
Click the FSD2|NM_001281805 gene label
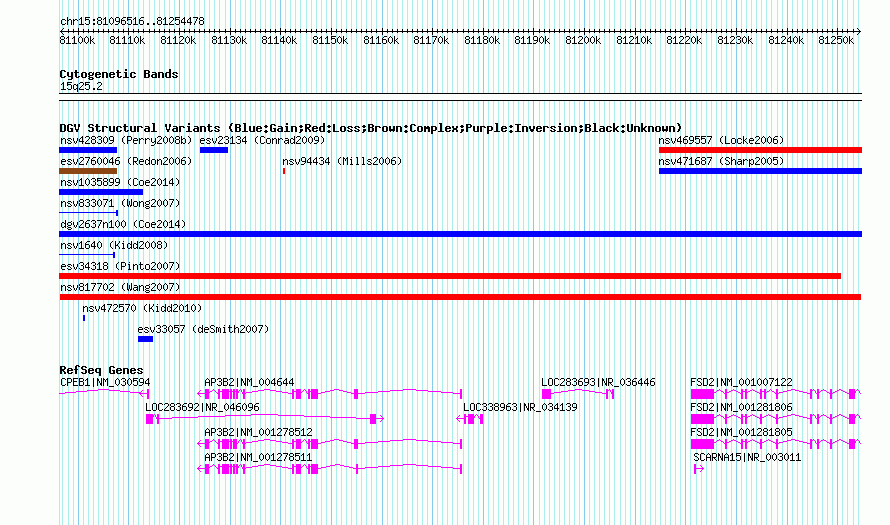click(x=741, y=432)
